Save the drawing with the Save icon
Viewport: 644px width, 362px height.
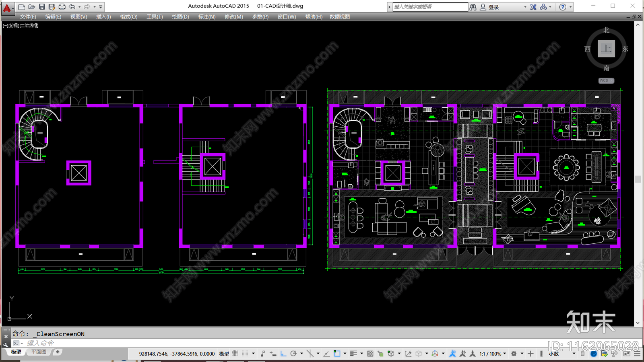point(42,7)
